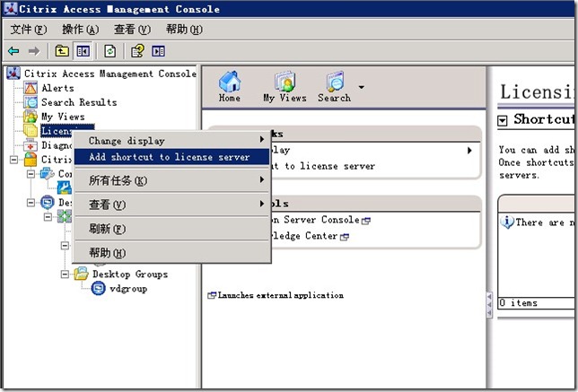Expand the Change display task arrow

pyautogui.click(x=469, y=151)
